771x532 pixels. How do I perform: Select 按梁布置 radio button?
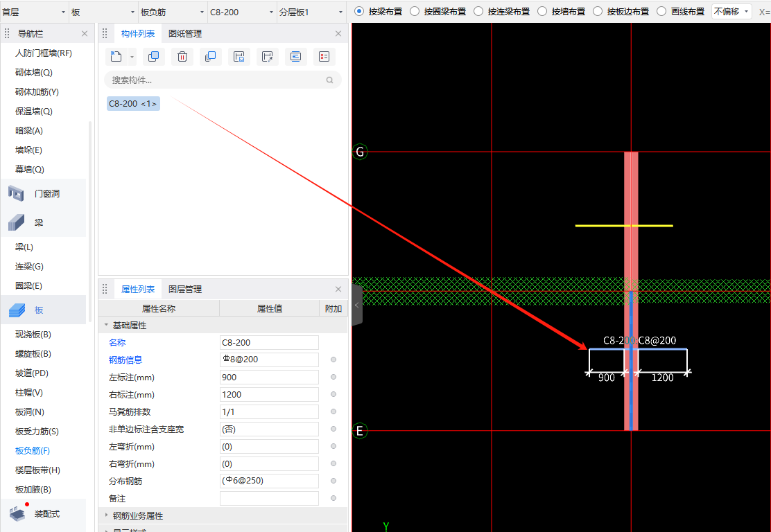(x=359, y=11)
